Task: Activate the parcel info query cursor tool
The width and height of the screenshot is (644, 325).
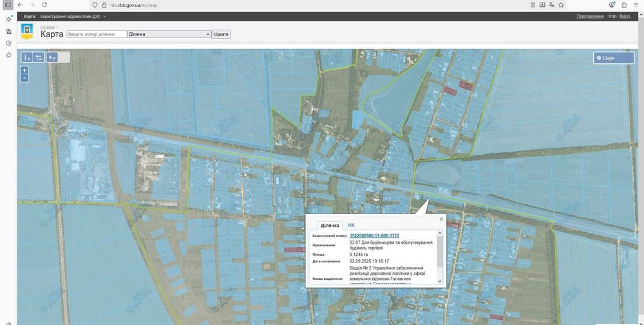Action: (52, 57)
